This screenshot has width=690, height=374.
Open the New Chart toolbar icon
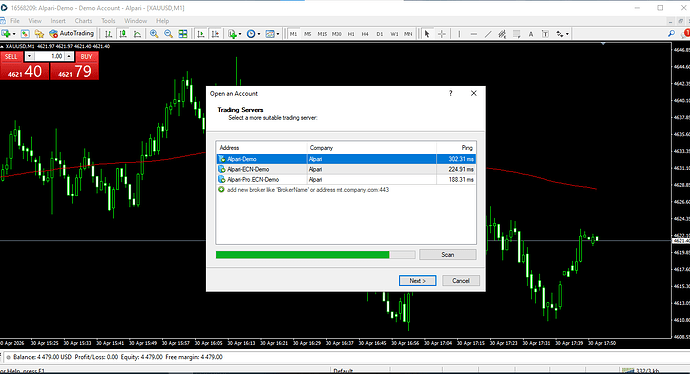[x=6, y=34]
